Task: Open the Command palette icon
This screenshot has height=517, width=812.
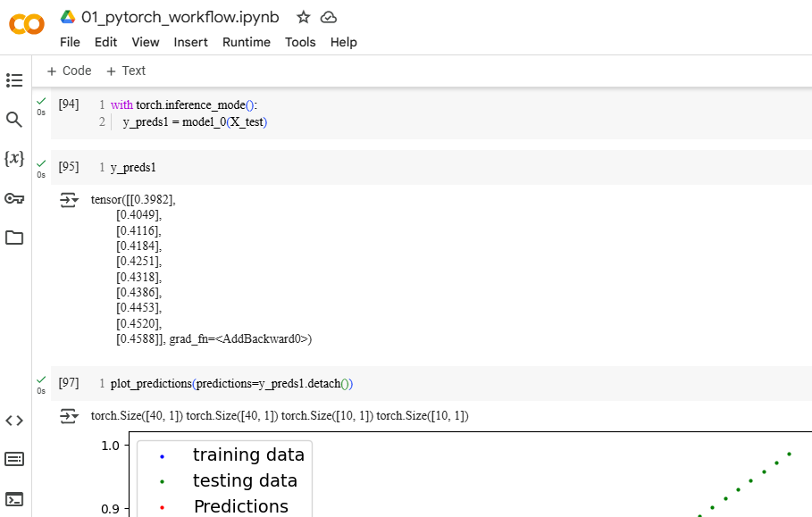Action: tap(14, 459)
